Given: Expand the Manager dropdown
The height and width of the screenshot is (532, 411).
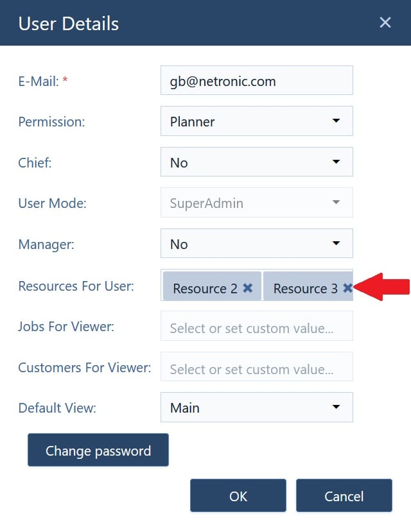Looking at the screenshot, I should pyautogui.click(x=336, y=244).
